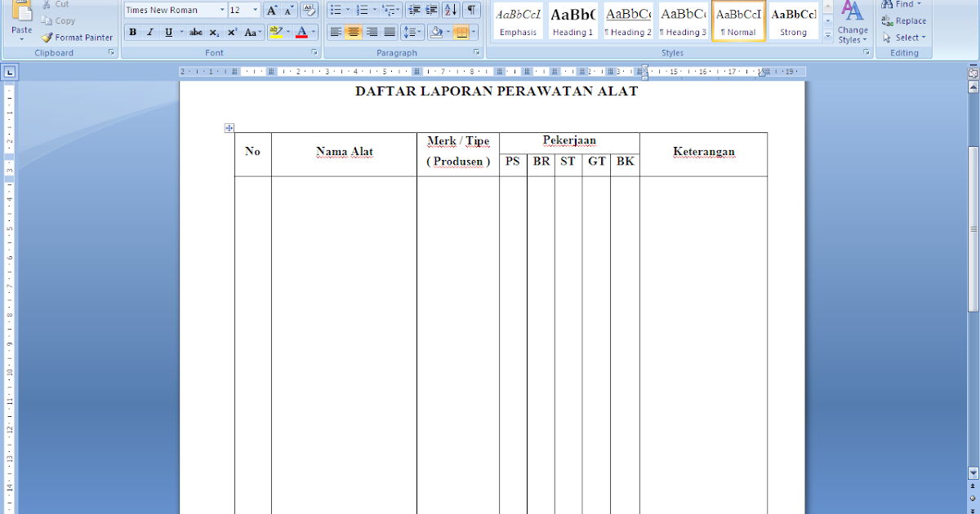Screen dimensions: 980x514
Task: Select the Subscript icon
Action: 213,32
